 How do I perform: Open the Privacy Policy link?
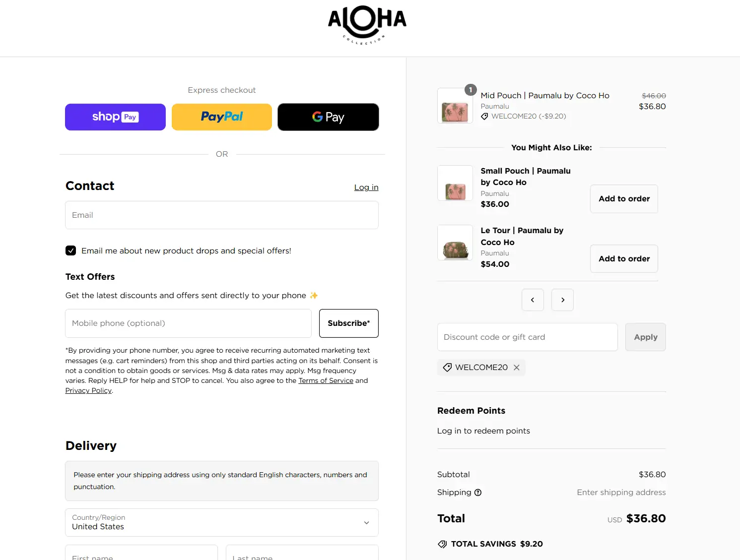click(x=88, y=390)
